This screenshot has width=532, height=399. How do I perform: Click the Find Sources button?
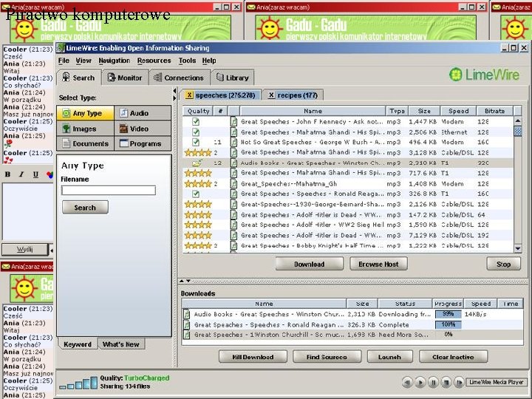coord(327,357)
